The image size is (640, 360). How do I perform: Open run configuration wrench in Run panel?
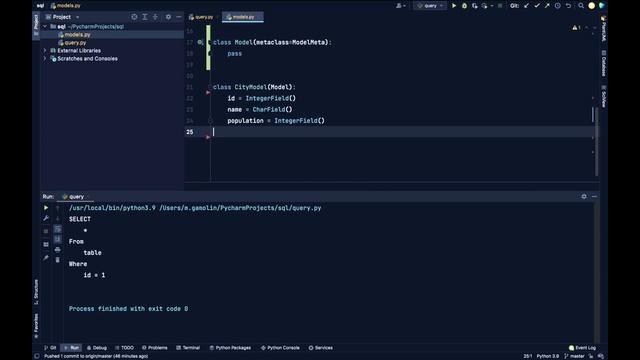[46, 218]
